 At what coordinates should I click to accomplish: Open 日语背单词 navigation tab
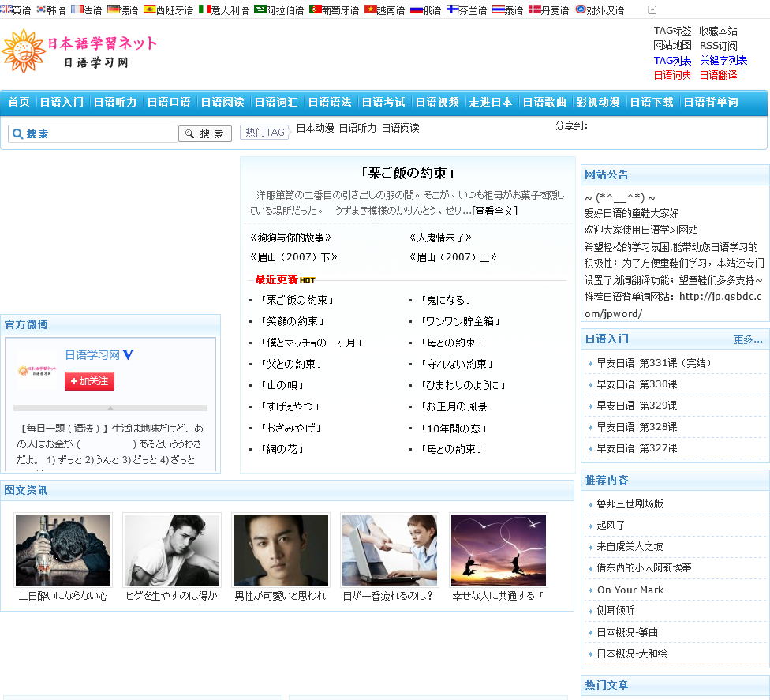click(x=711, y=102)
